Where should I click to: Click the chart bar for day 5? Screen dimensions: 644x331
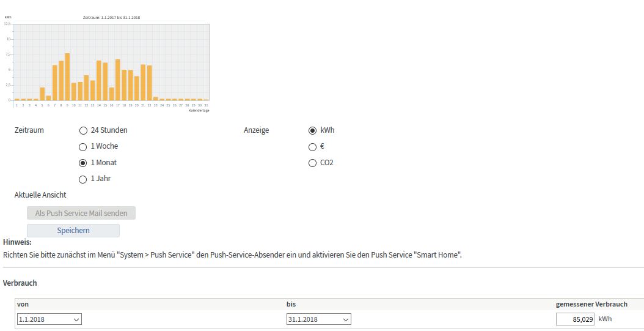tap(42, 94)
